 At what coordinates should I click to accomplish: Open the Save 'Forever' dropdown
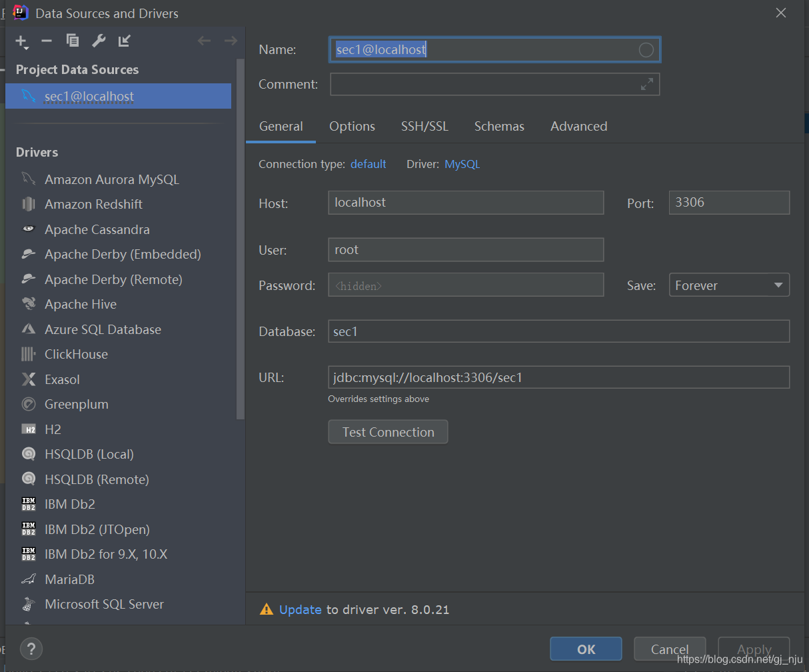(x=729, y=285)
